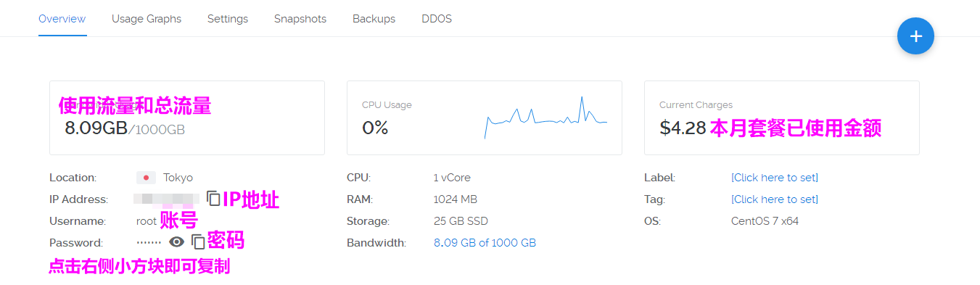Open the Overview tab
Image resolution: width=980 pixels, height=285 pixels.
pyautogui.click(x=62, y=19)
